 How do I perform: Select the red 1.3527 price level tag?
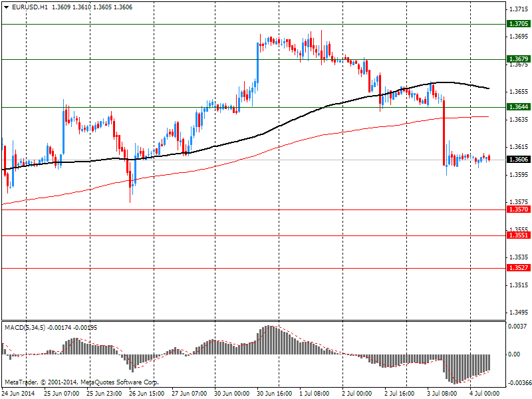[518, 268]
